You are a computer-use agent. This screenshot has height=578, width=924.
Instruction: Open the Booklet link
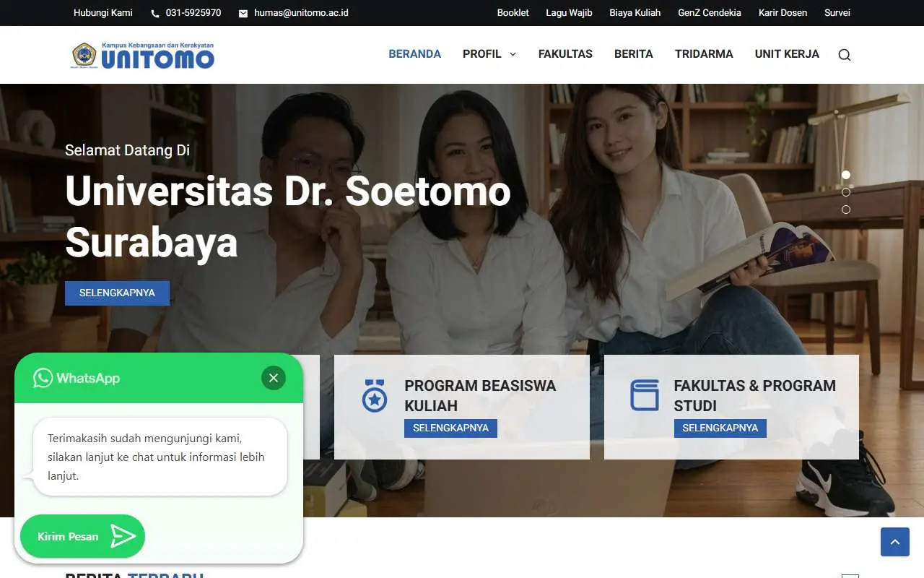(x=513, y=13)
